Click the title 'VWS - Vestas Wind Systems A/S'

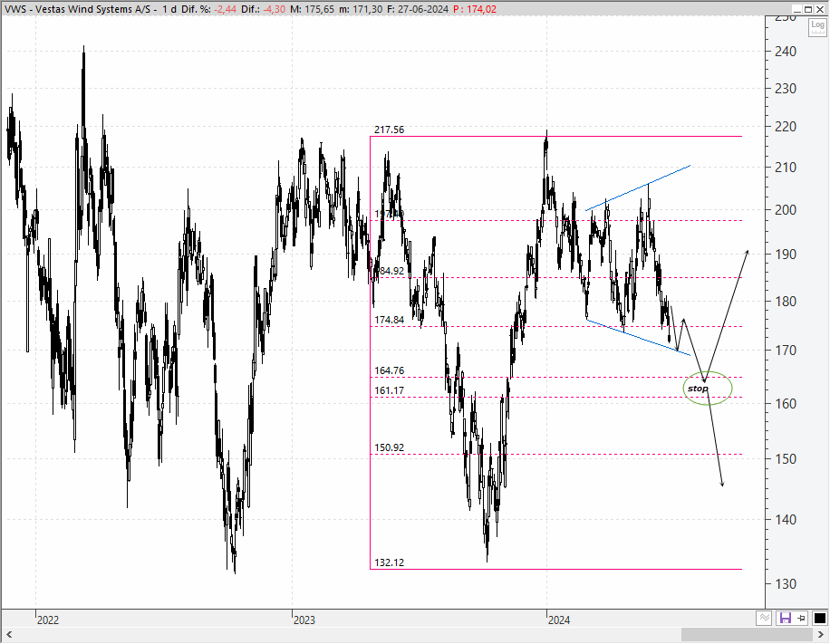pos(77,9)
